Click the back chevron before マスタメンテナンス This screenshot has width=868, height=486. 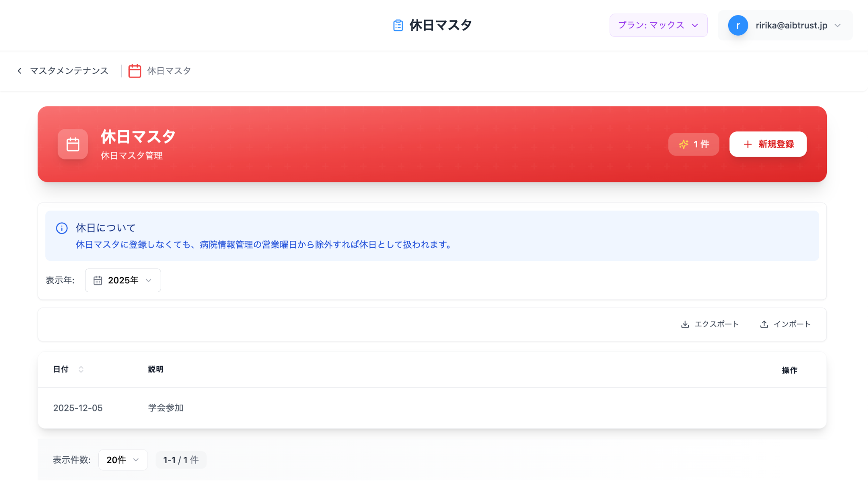tap(19, 71)
